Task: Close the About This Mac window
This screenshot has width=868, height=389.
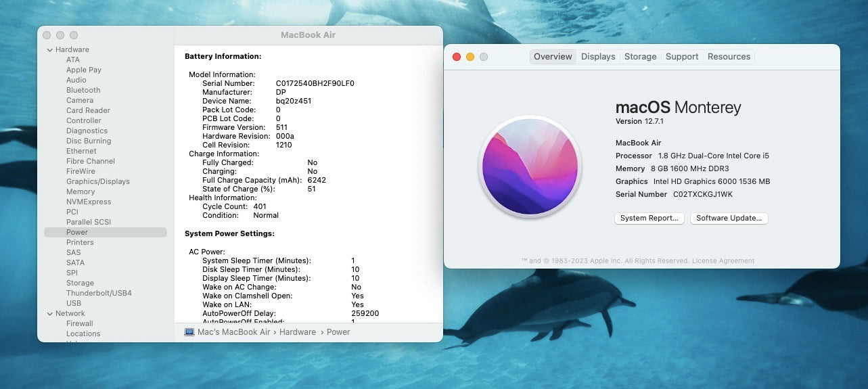Action: 457,57
